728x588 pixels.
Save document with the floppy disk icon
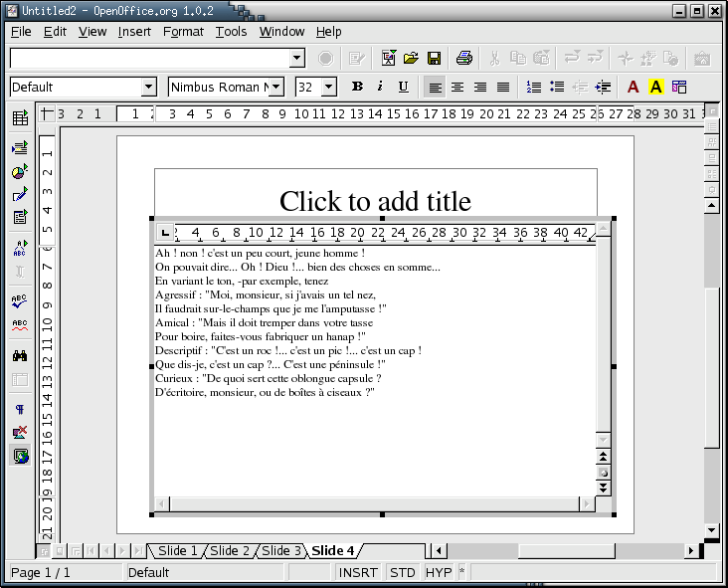(x=434, y=58)
